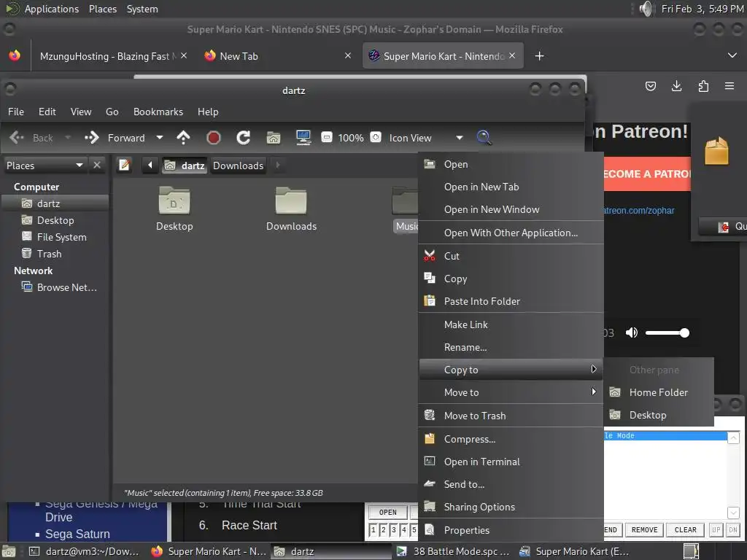Open the Back history dropdown arrow

[x=68, y=138]
